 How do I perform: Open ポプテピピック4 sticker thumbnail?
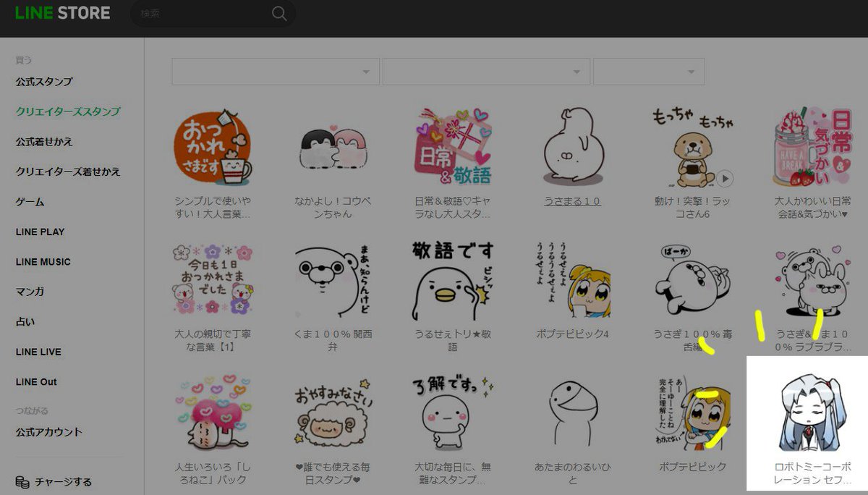click(572, 281)
